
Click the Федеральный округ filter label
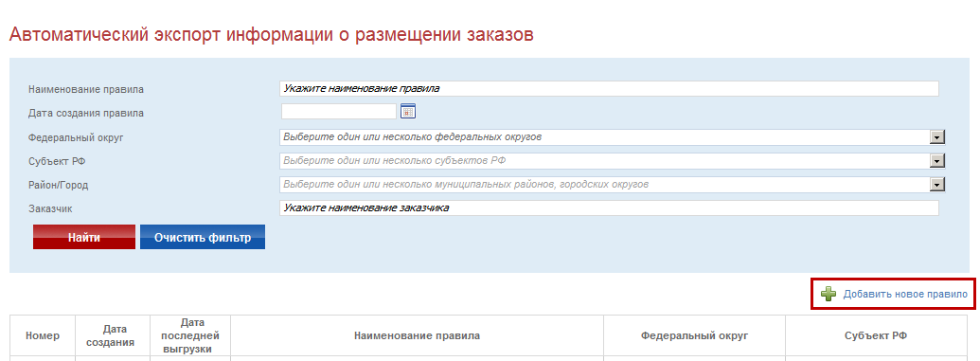(x=76, y=137)
